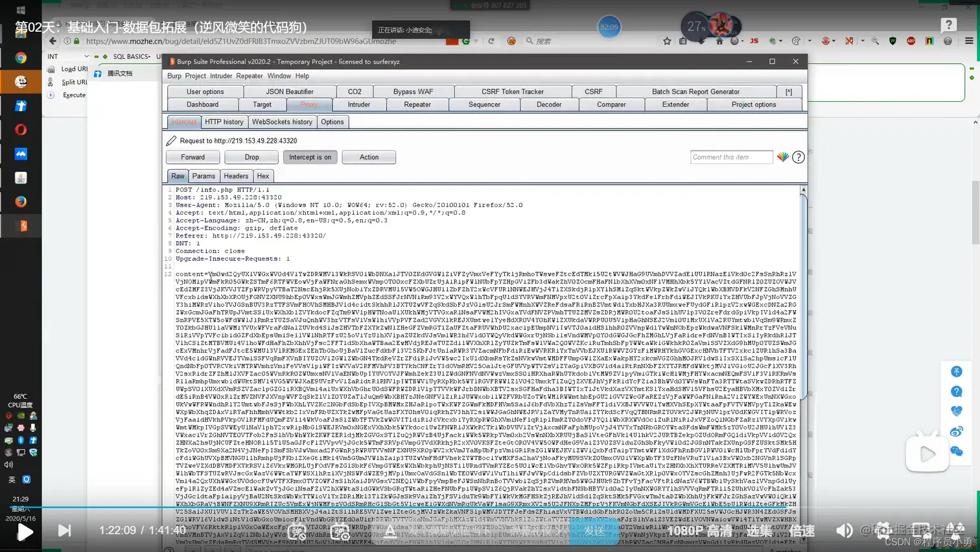
Task: Click the video play button
Action: click(25, 532)
